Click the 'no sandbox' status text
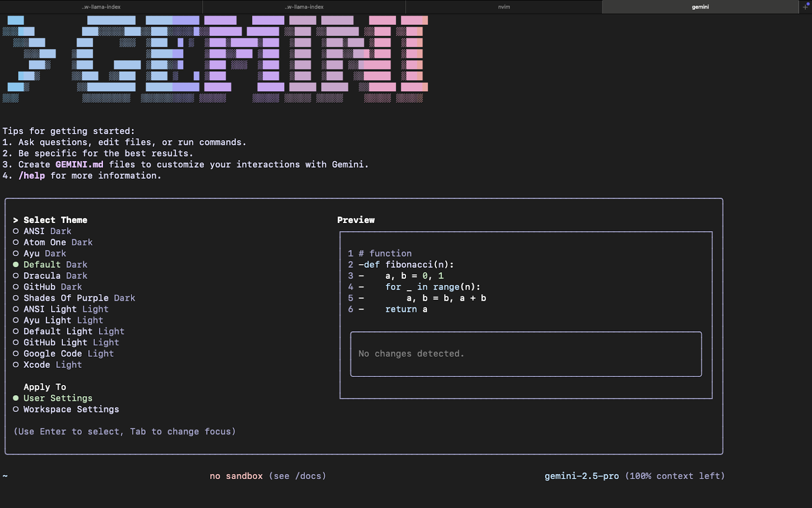 click(x=236, y=476)
